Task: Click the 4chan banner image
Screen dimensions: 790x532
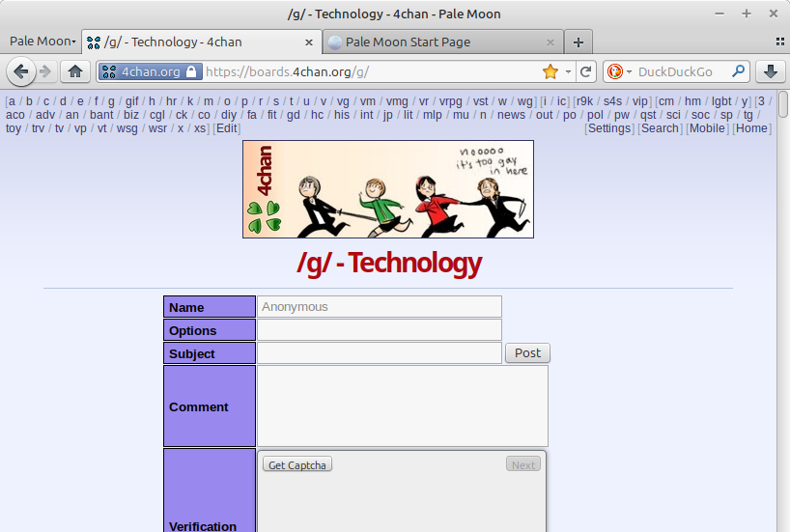Action: pos(388,189)
